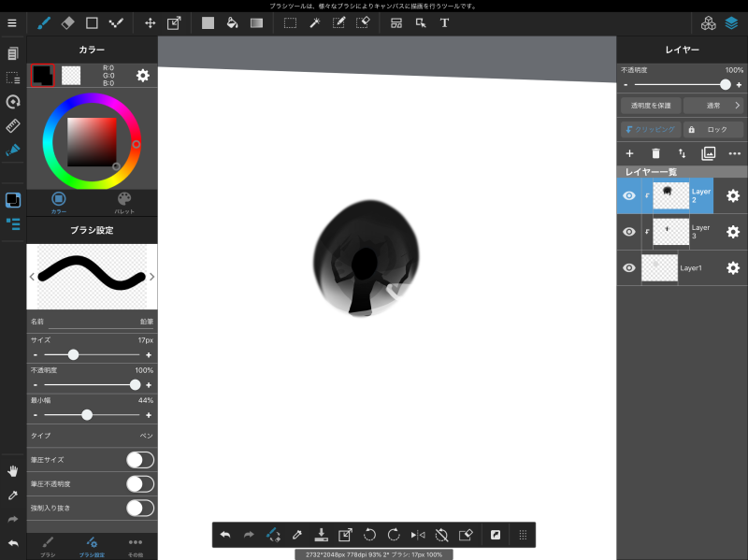Select the white background color swatch
The height and width of the screenshot is (560, 748).
click(x=71, y=76)
